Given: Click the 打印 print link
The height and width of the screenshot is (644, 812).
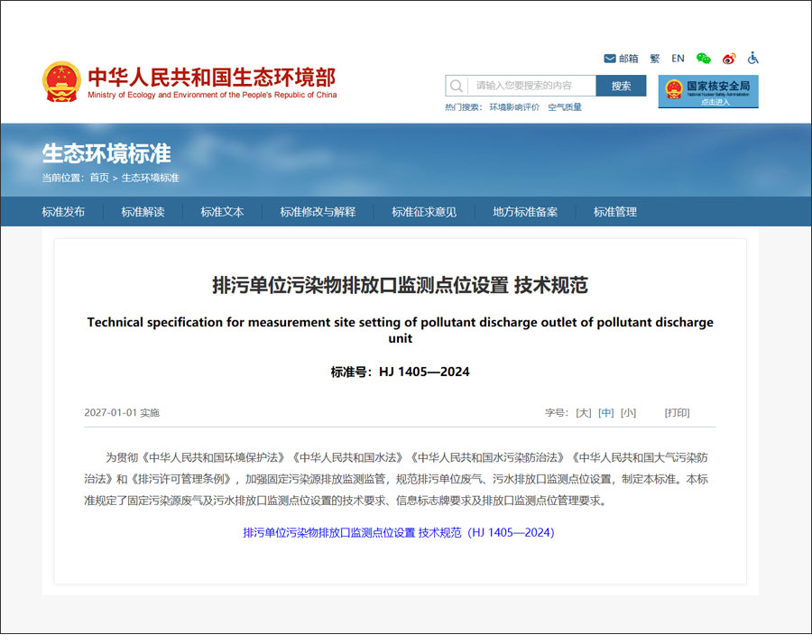Looking at the screenshot, I should (x=677, y=413).
